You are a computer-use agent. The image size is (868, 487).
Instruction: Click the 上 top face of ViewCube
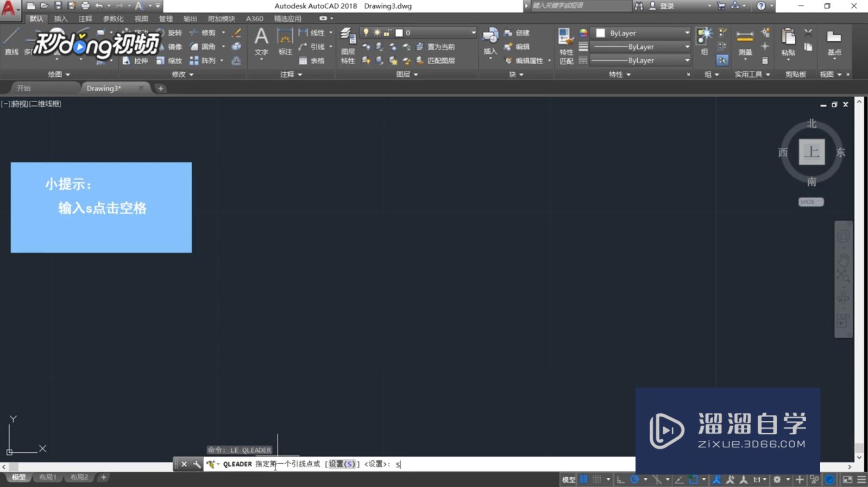(812, 152)
